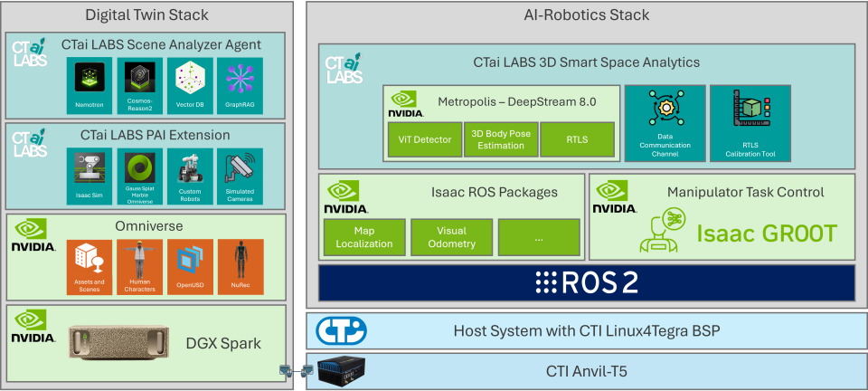Open the Vector DB icon tile
The image size is (868, 391).
pyautogui.click(x=190, y=85)
